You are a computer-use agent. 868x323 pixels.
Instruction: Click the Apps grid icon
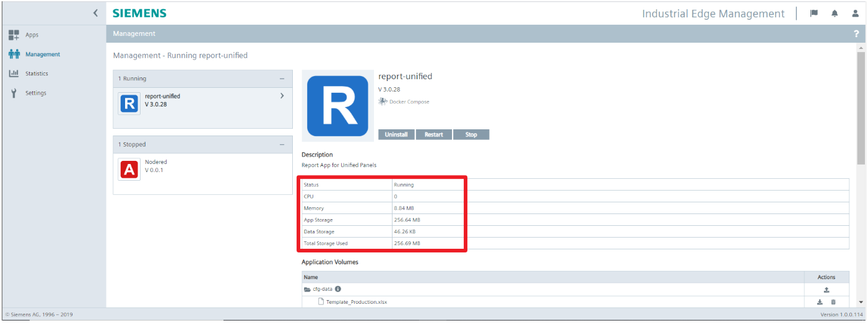(x=14, y=35)
